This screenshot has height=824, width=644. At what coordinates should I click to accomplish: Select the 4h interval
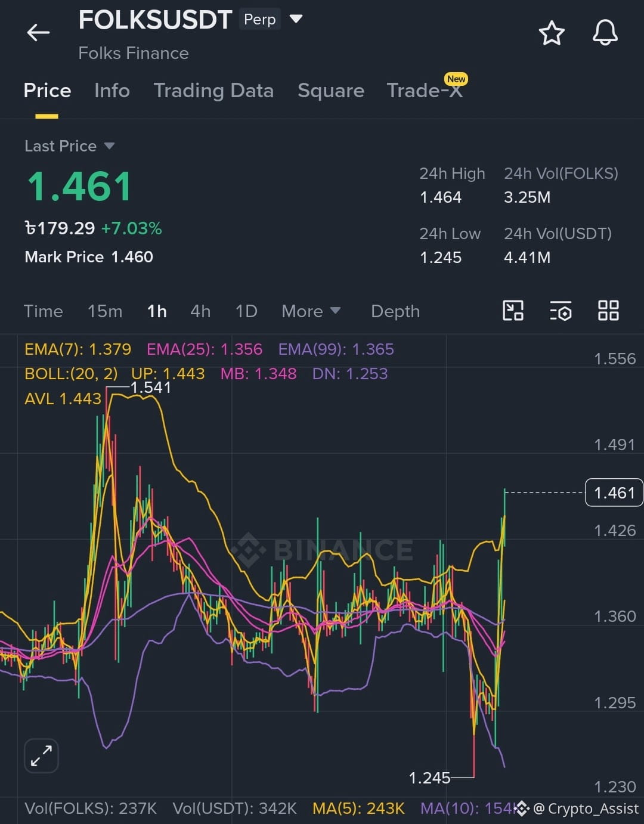[x=200, y=311]
